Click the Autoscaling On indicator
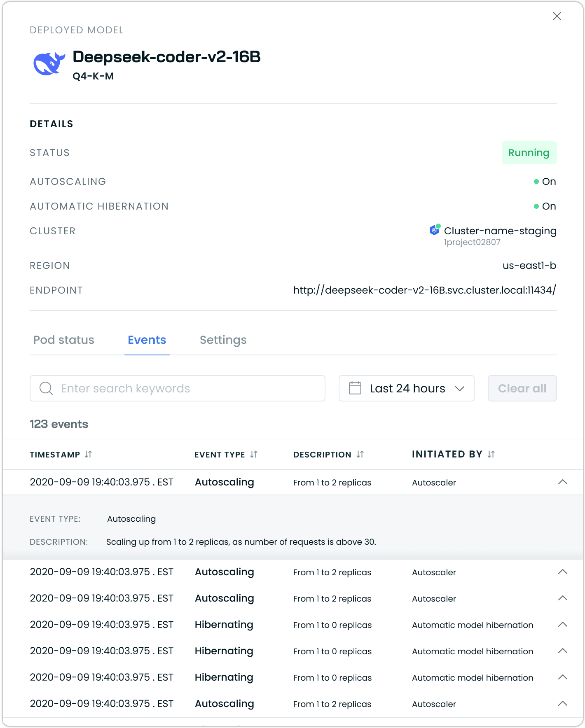This screenshot has width=585, height=728. coord(545,182)
